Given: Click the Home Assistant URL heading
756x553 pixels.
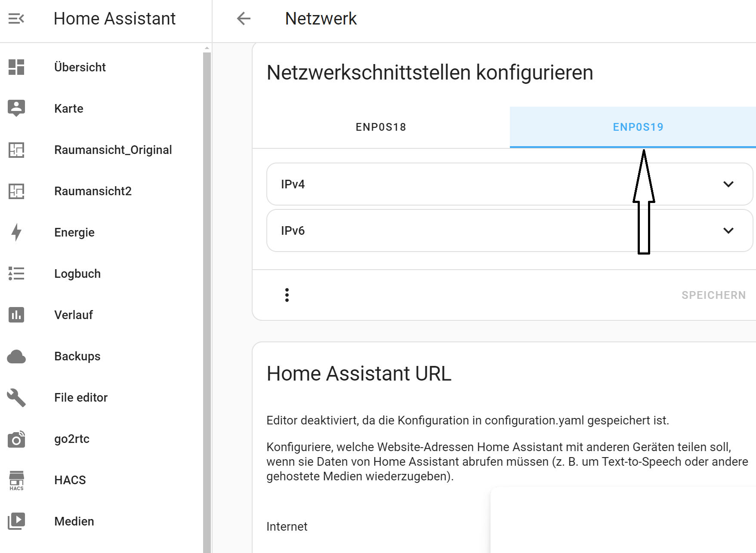Looking at the screenshot, I should [x=359, y=373].
